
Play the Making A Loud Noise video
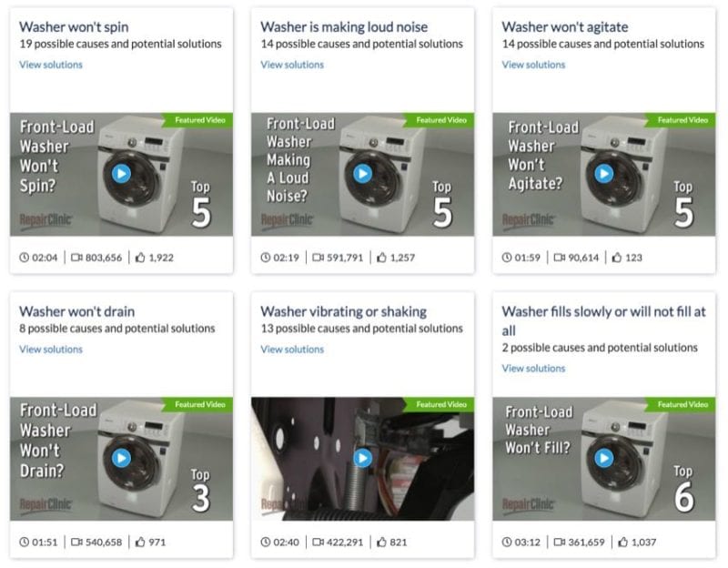click(362, 174)
